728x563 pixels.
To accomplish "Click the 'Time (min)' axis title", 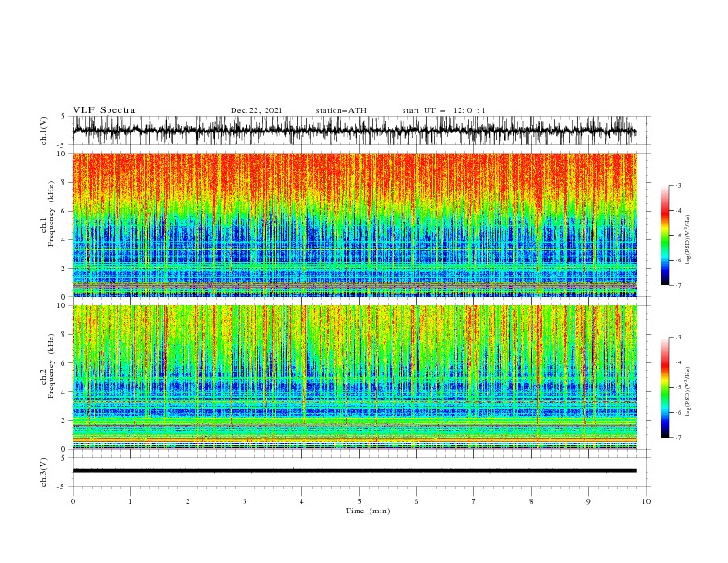I will tap(368, 511).
